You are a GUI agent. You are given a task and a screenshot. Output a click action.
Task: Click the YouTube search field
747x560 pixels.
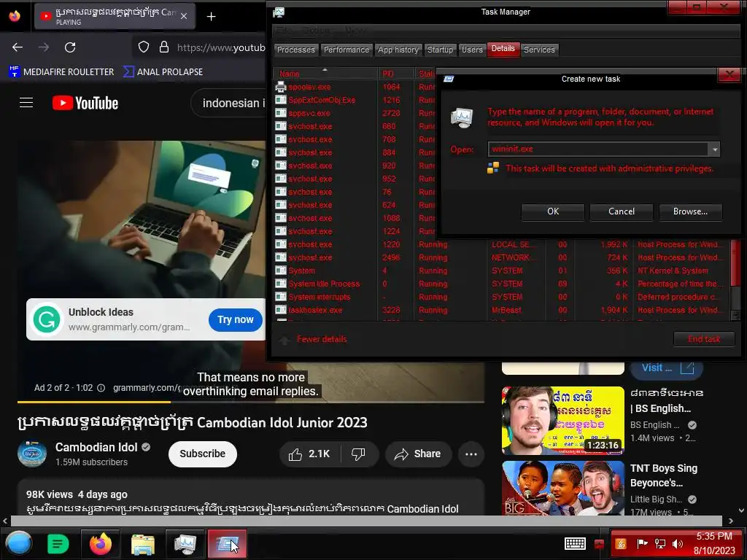pos(228,103)
